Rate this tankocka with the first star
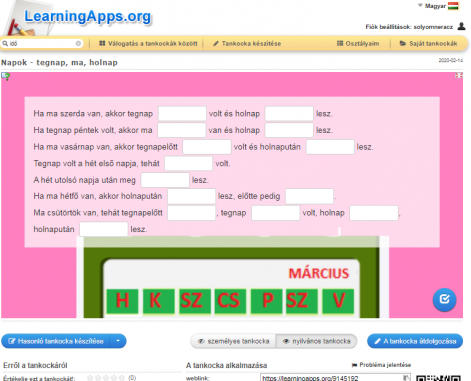Screen dimensions: 471x381 pos(90,378)
